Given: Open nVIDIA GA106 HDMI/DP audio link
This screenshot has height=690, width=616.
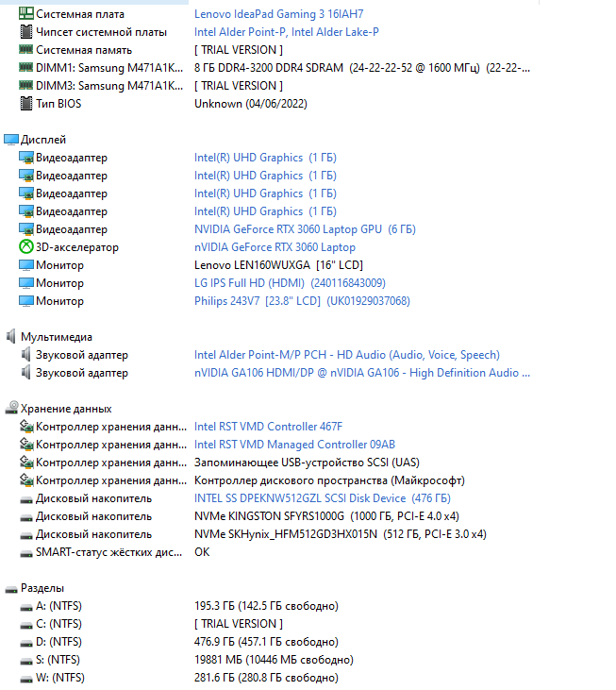Looking at the screenshot, I should click(x=362, y=373).
